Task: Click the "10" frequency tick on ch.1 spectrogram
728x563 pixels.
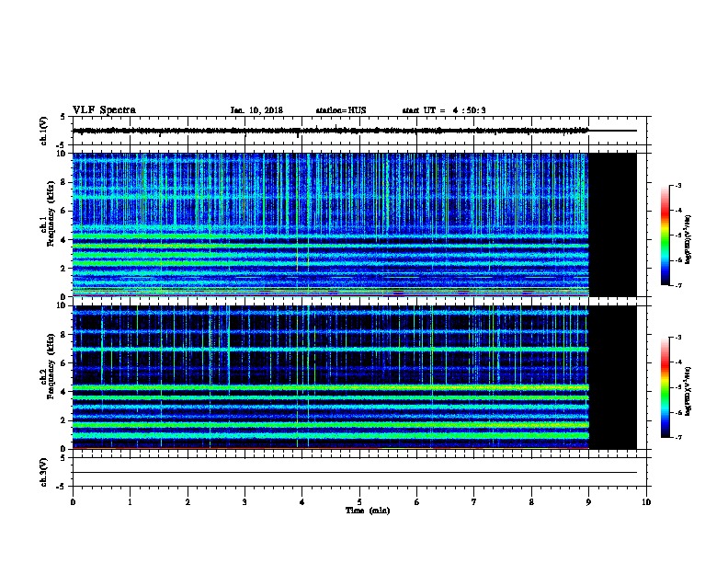Action: 63,154
